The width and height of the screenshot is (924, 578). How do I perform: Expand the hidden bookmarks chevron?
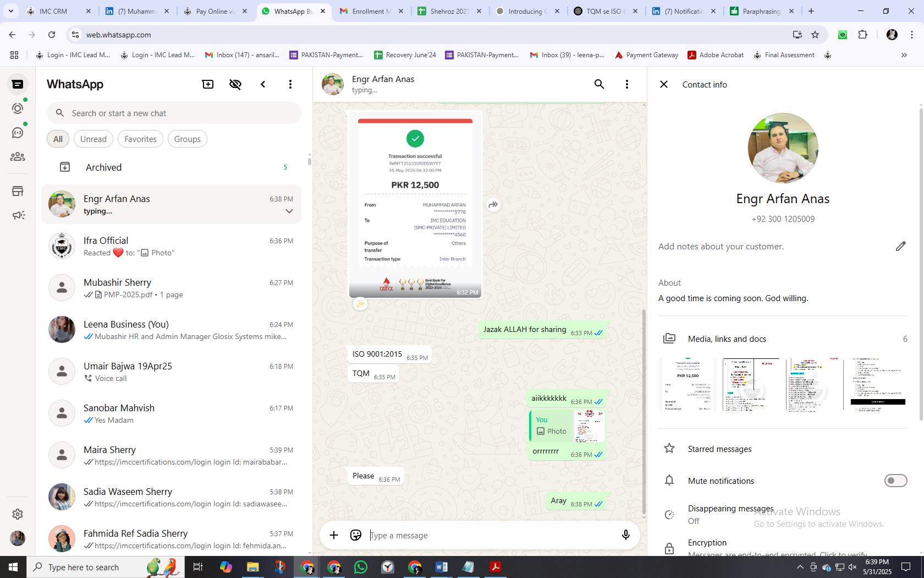pyautogui.click(x=904, y=55)
